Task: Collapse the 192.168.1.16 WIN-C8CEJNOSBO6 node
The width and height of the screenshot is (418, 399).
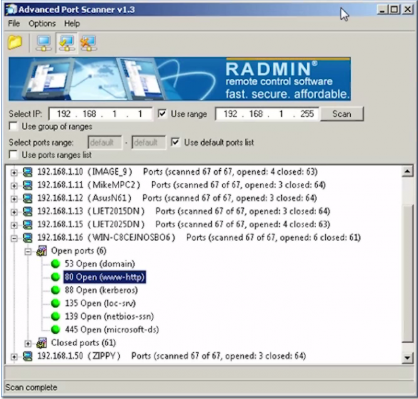Action: pyautogui.click(x=14, y=238)
